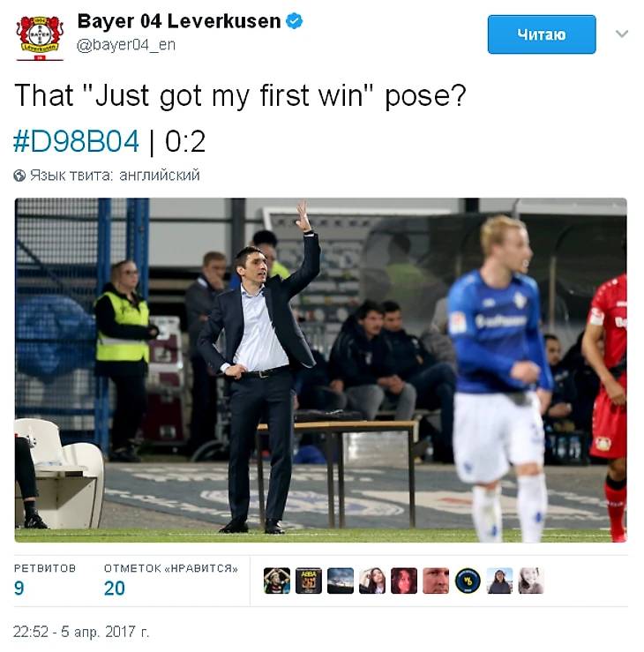
Task: Open the @bayer04_en handle link
Action: tap(126, 44)
